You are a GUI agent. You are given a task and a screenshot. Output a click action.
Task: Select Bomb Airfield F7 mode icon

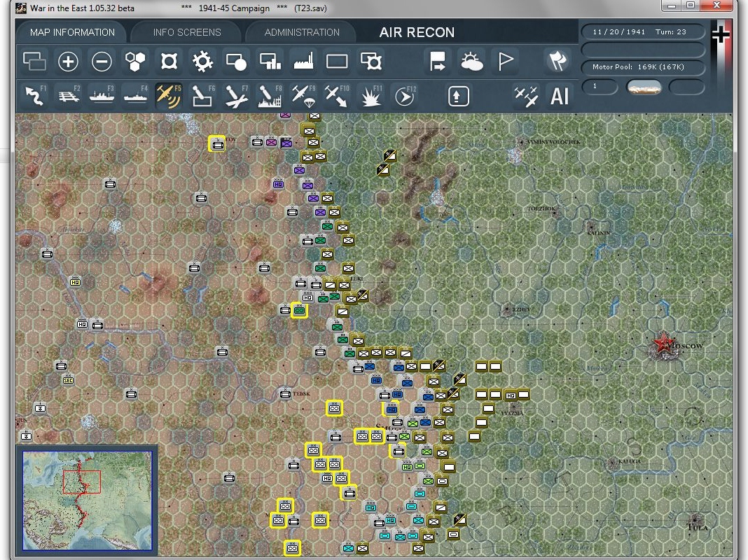point(236,96)
